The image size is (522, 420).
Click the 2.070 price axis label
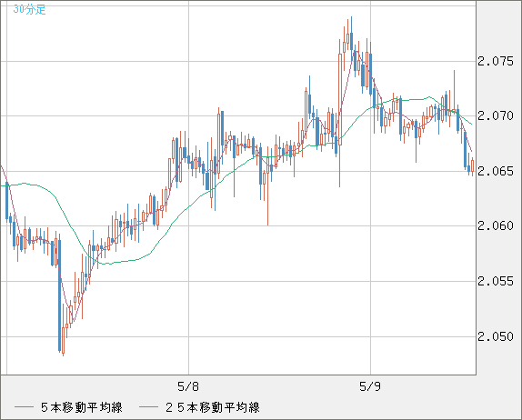(496, 115)
